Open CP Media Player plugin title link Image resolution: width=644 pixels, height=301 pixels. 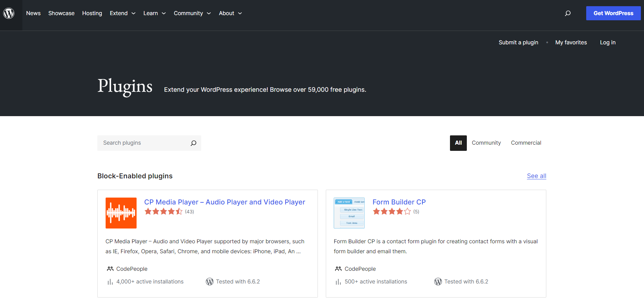pyautogui.click(x=225, y=202)
